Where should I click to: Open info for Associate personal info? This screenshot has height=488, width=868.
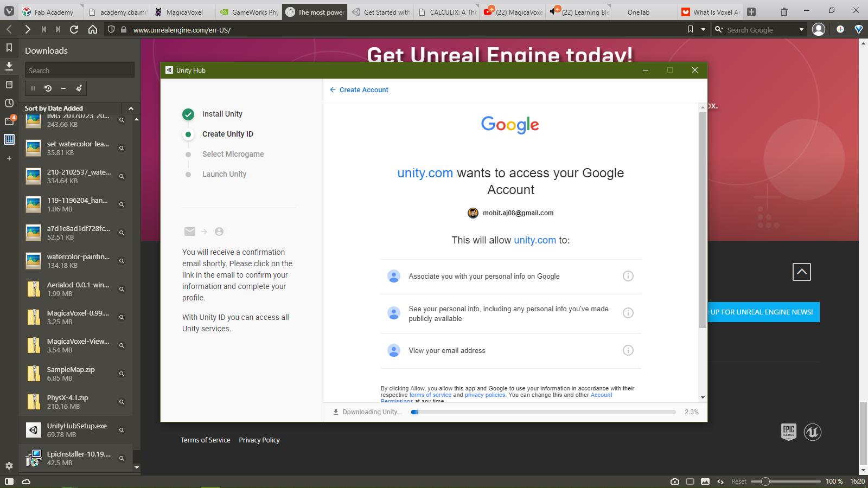pos(628,276)
